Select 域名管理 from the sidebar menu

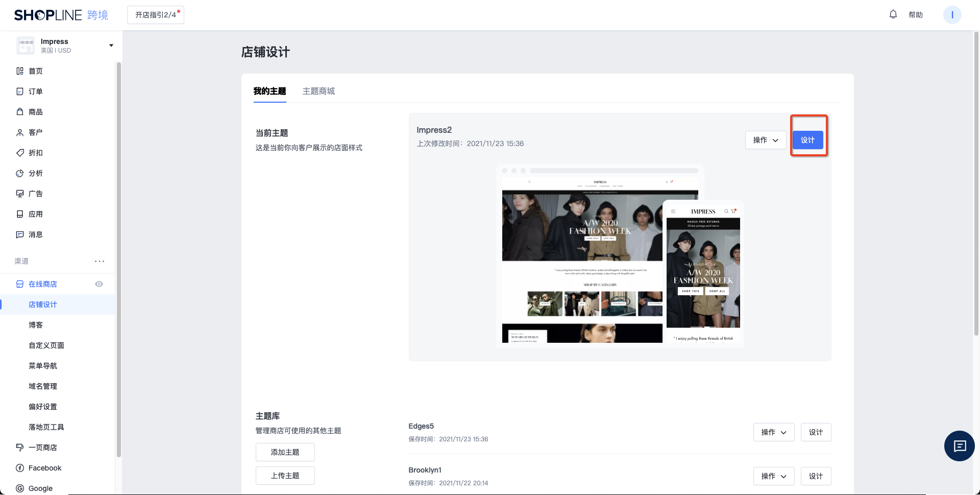click(x=43, y=386)
